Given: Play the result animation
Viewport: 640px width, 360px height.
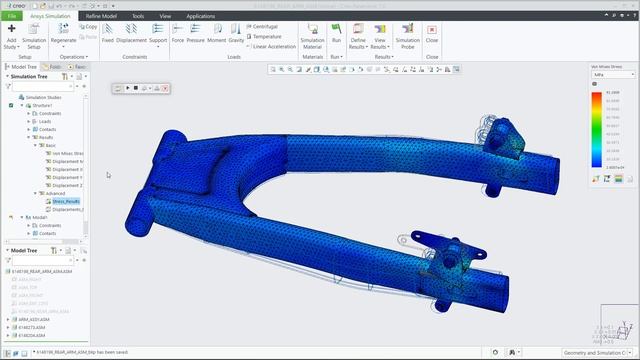Looking at the screenshot, I should [x=127, y=88].
